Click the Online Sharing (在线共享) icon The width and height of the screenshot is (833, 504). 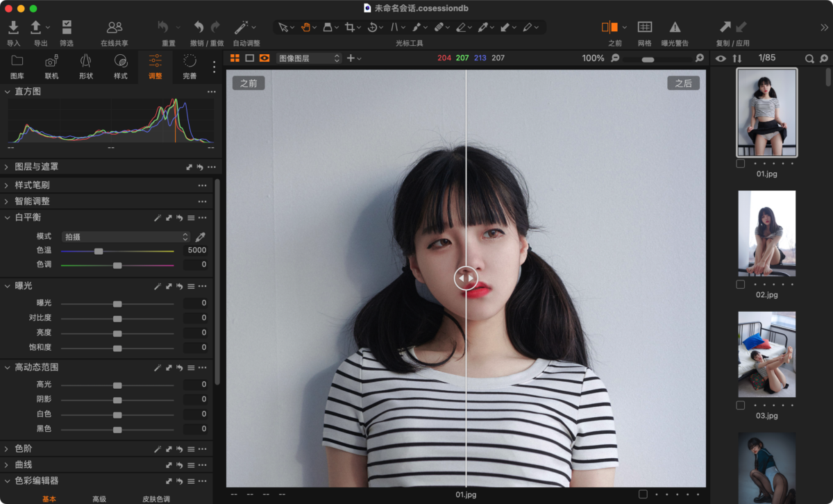[x=115, y=27]
